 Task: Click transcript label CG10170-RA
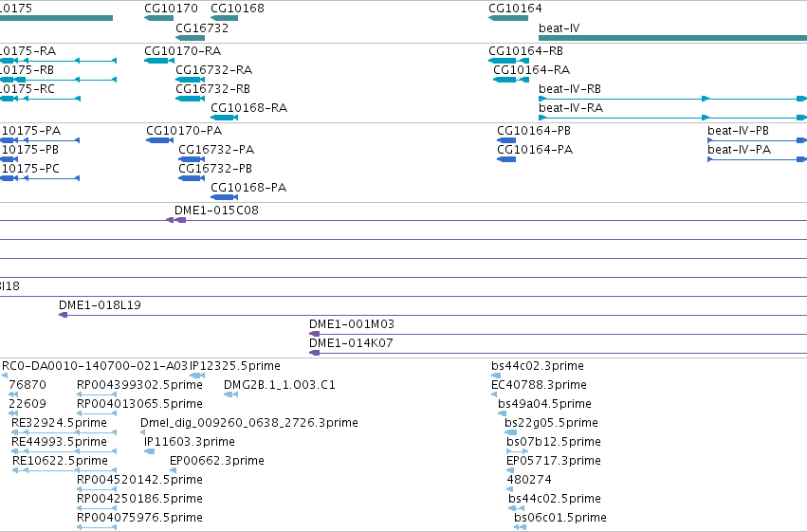(182, 51)
